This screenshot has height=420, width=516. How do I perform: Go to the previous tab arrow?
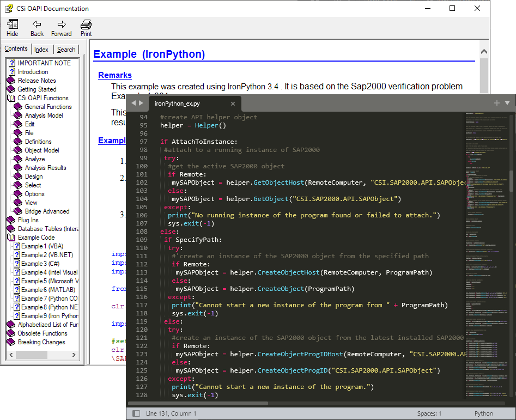pyautogui.click(x=133, y=103)
